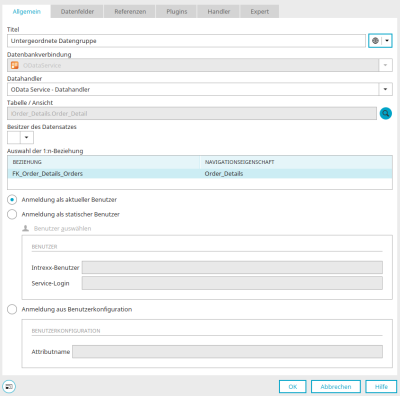Click the Attributname input field
Viewport: 400px width, 396px height.
[x=227, y=352]
